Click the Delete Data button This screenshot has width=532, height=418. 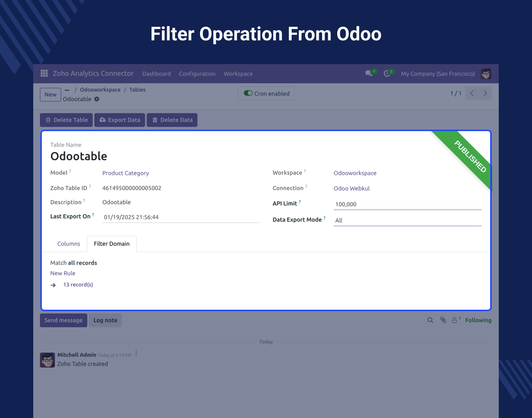pyautogui.click(x=172, y=120)
